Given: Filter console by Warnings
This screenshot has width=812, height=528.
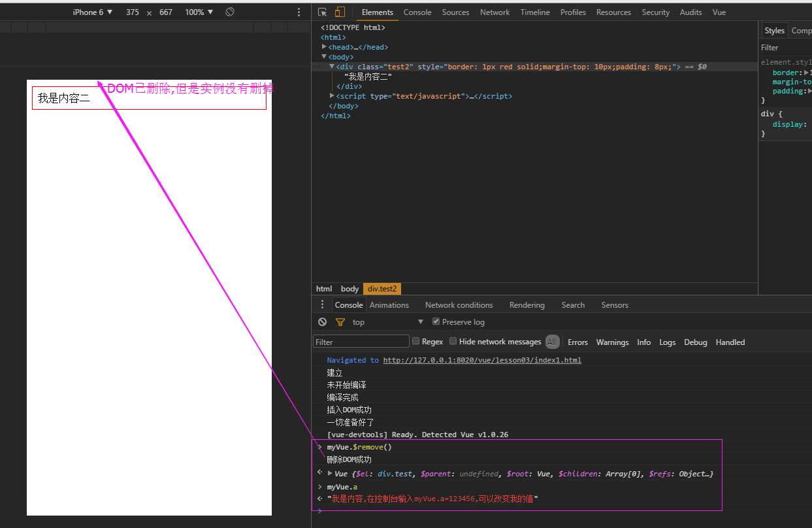Looking at the screenshot, I should (x=612, y=342).
